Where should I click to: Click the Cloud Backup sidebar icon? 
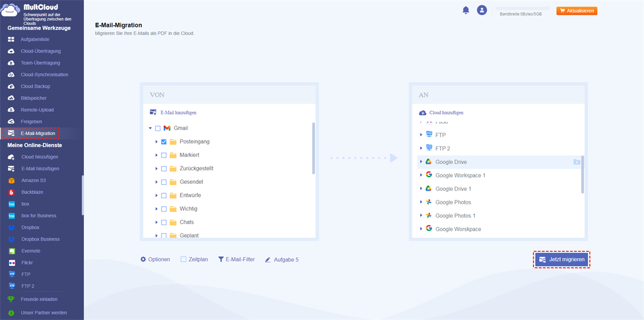(x=11, y=86)
